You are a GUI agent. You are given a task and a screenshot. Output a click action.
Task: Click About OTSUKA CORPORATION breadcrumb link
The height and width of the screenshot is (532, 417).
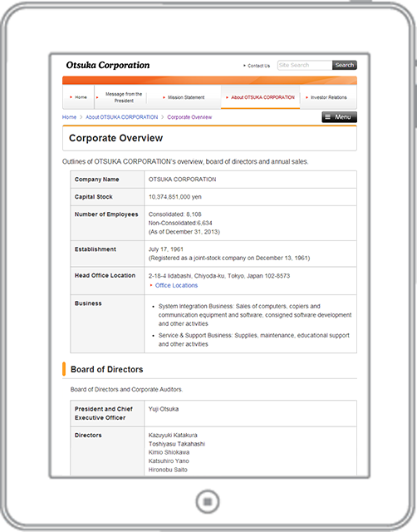[x=122, y=117]
